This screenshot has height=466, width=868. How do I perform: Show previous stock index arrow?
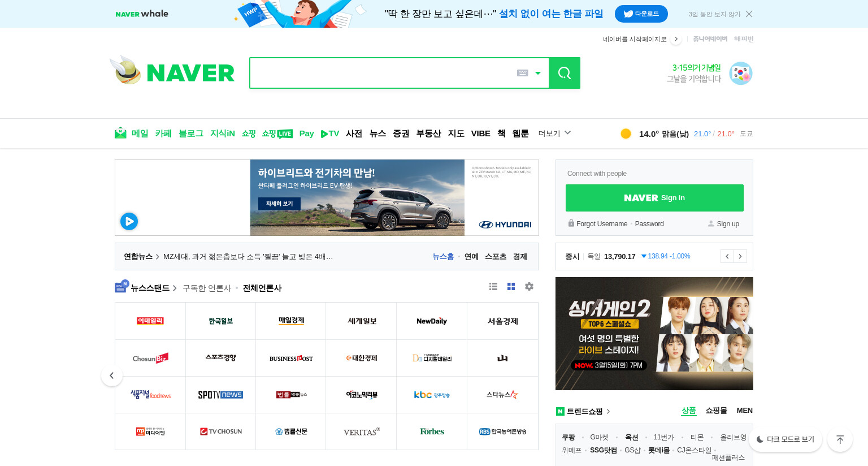pyautogui.click(x=727, y=256)
